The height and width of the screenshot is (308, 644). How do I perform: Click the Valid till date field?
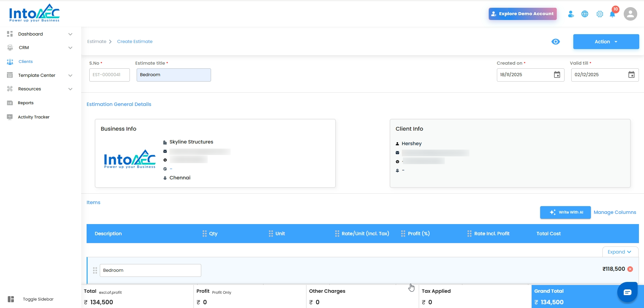(x=605, y=75)
